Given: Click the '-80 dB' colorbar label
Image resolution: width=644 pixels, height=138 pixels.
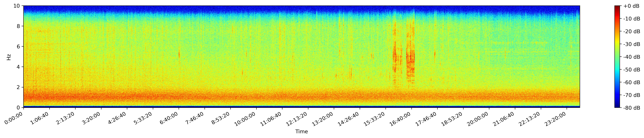Looking at the screenshot, I should pos(632,108).
